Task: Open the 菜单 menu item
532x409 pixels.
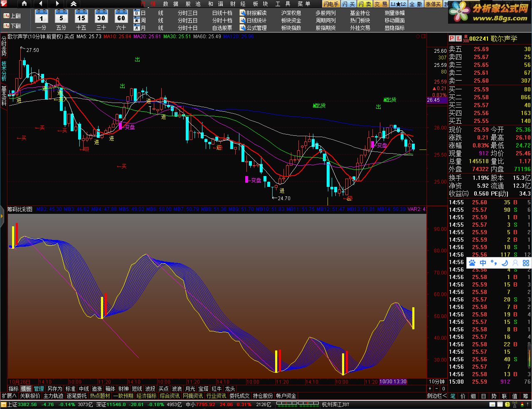Action: click(x=304, y=4)
